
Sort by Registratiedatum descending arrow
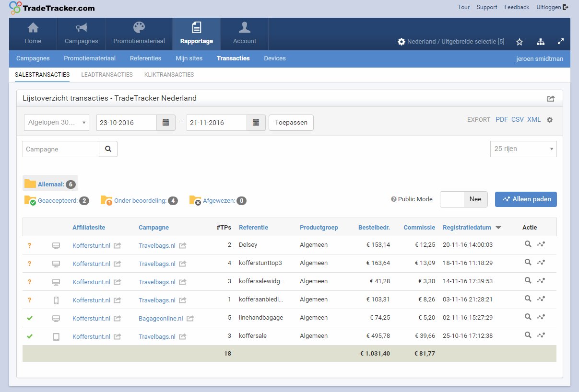point(498,228)
